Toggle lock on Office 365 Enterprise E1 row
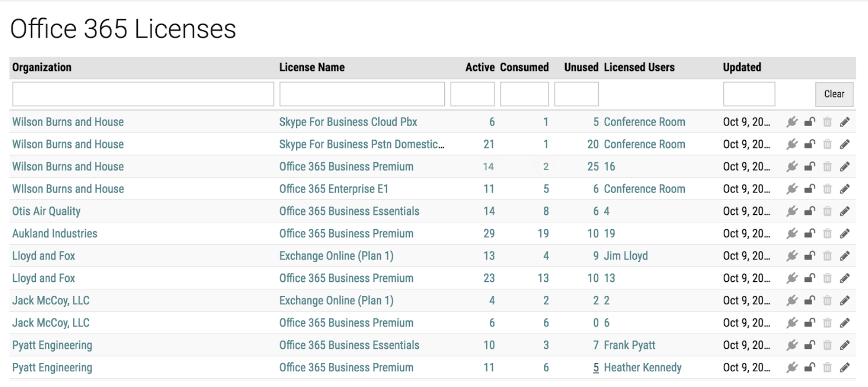The width and height of the screenshot is (868, 387). click(x=810, y=189)
